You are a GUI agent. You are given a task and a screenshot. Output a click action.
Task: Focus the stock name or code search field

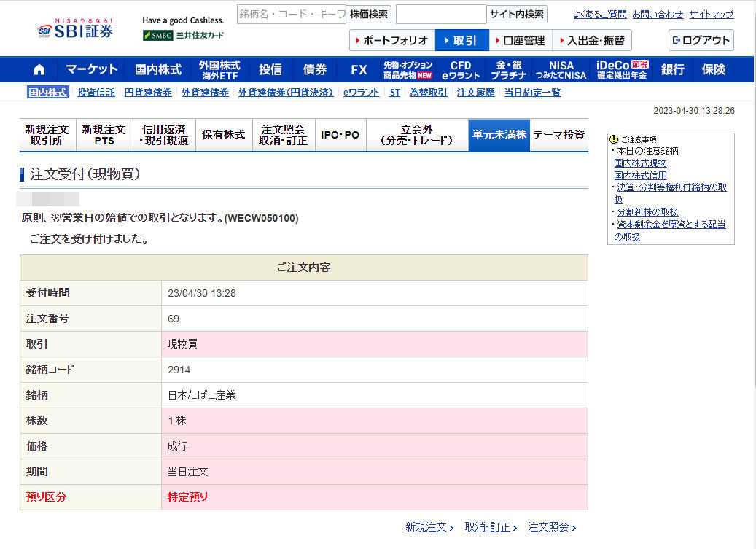pos(291,14)
